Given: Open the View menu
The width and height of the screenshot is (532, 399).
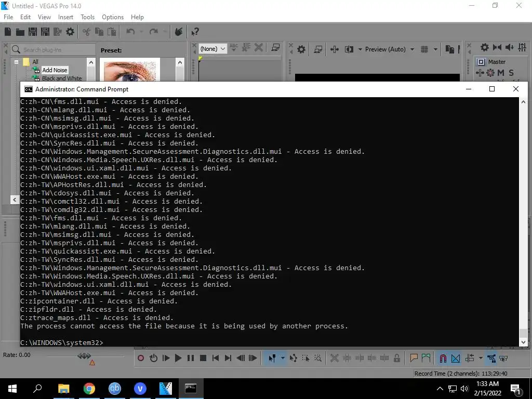Looking at the screenshot, I should pos(44,17).
